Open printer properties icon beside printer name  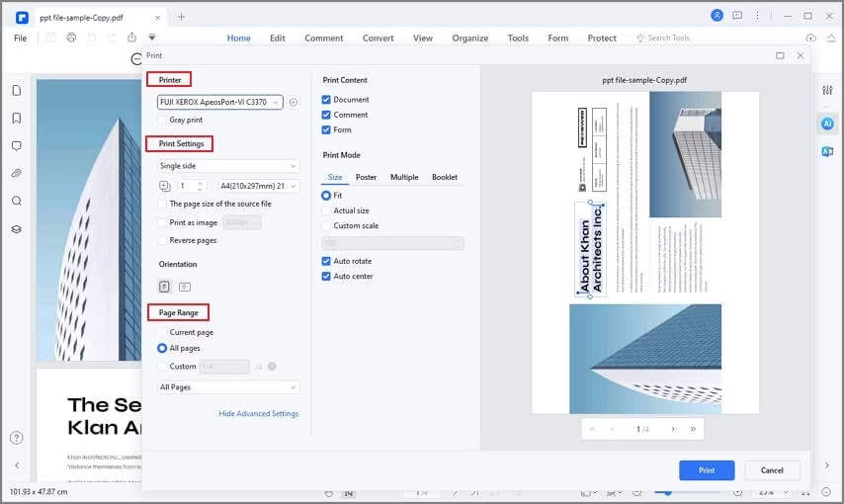pos(294,102)
